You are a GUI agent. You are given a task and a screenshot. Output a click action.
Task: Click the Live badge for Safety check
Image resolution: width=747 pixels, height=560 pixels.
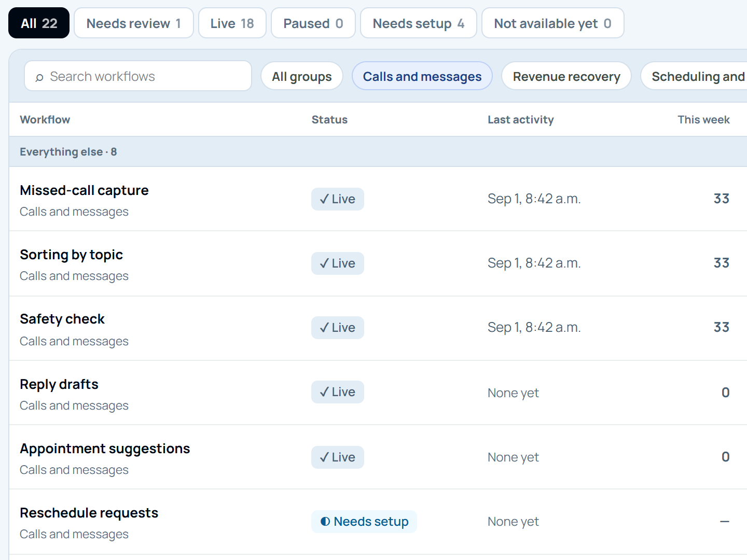coord(338,328)
